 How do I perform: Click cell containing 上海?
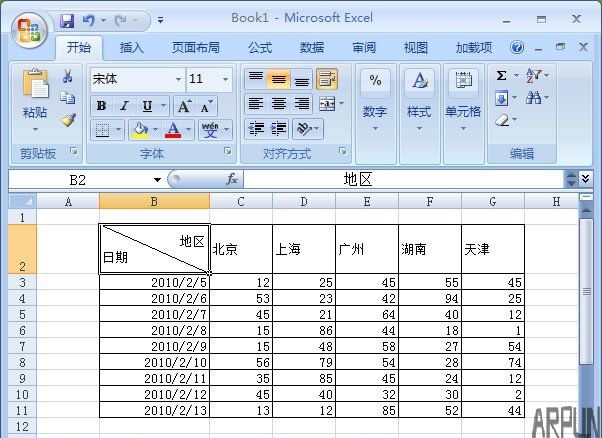pyautogui.click(x=304, y=249)
